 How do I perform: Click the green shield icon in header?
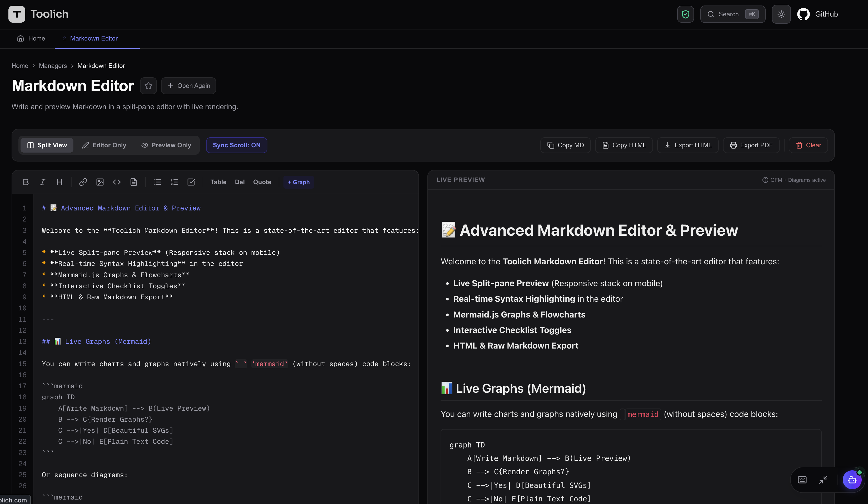pos(685,14)
